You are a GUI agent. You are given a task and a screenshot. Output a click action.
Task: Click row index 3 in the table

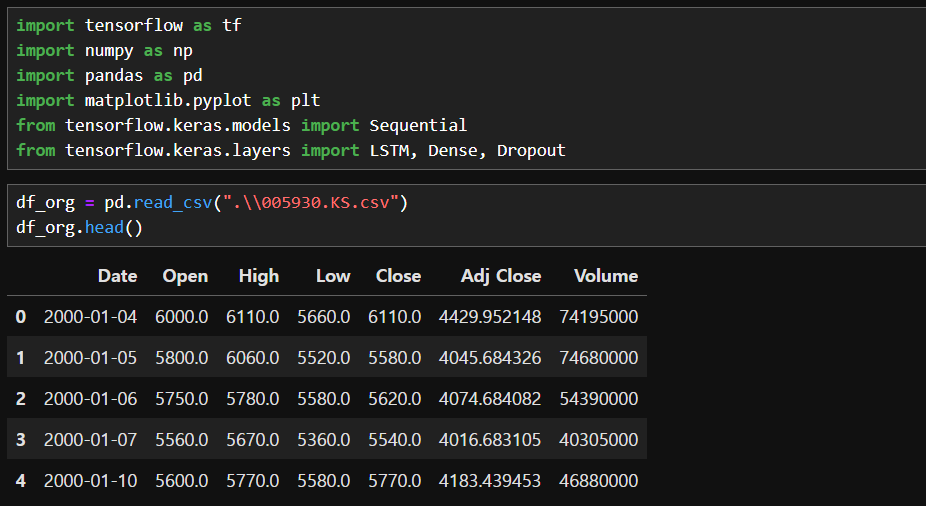(21, 440)
